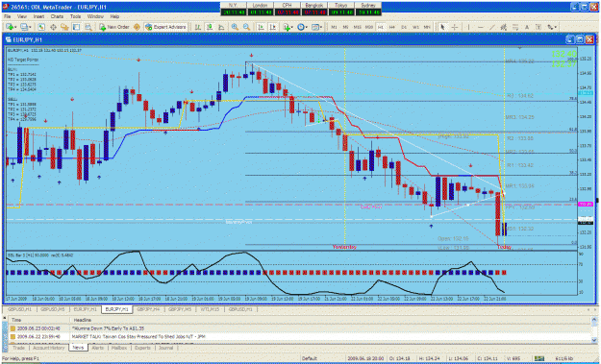Viewport: 601px width, 364px height.
Task: Select the Fibonacci retracement tool
Action: point(515,27)
